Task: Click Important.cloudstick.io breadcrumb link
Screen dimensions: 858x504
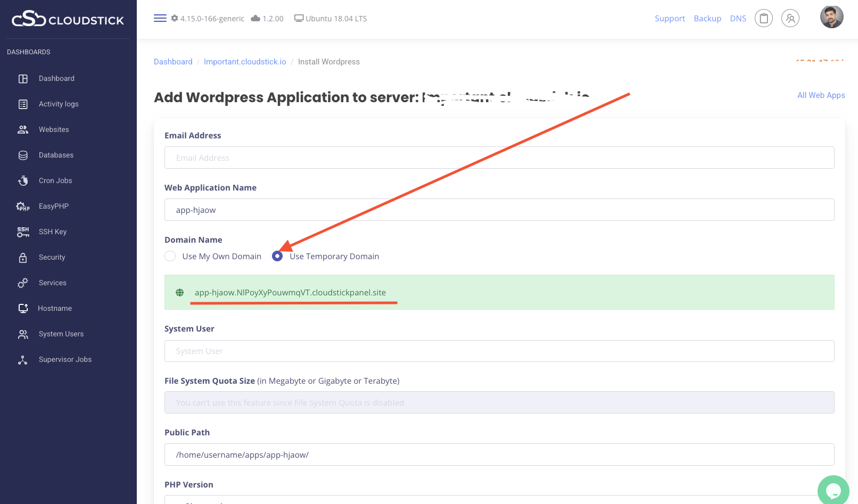Action: tap(245, 62)
